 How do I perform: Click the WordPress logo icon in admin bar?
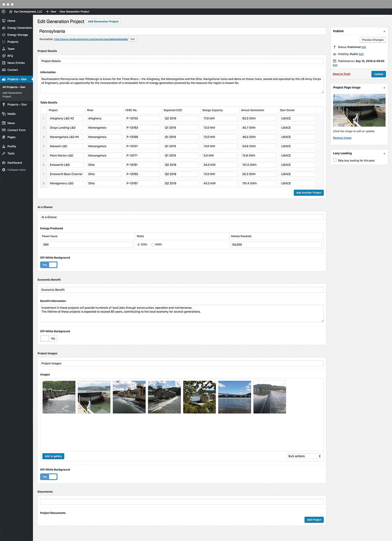(x=4, y=11)
